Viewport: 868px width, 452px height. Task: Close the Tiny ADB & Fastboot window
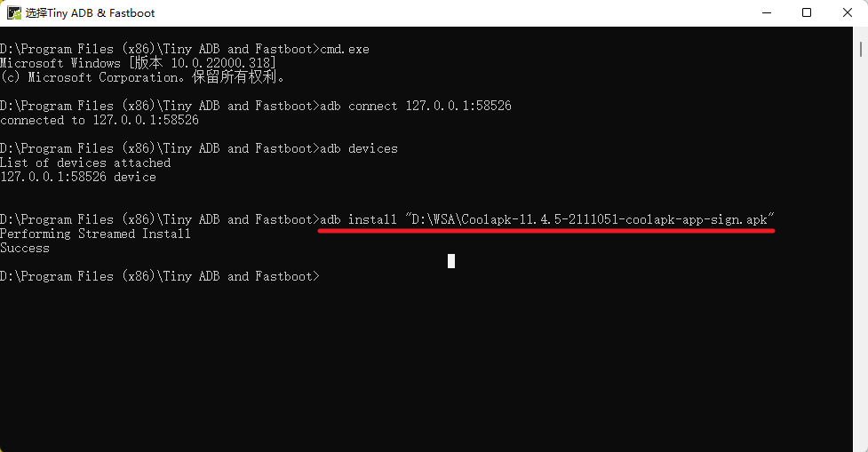[x=847, y=12]
